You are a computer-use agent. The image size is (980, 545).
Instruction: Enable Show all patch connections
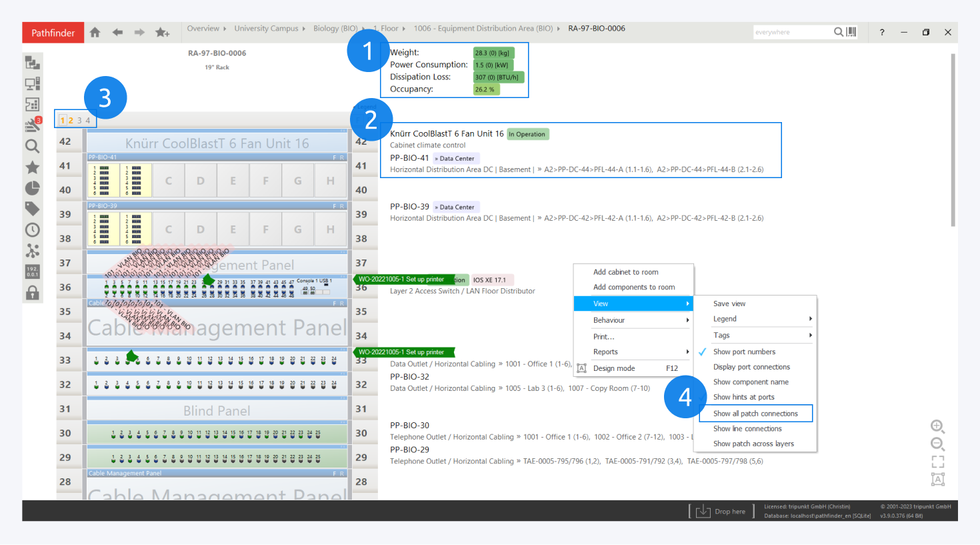tap(755, 414)
